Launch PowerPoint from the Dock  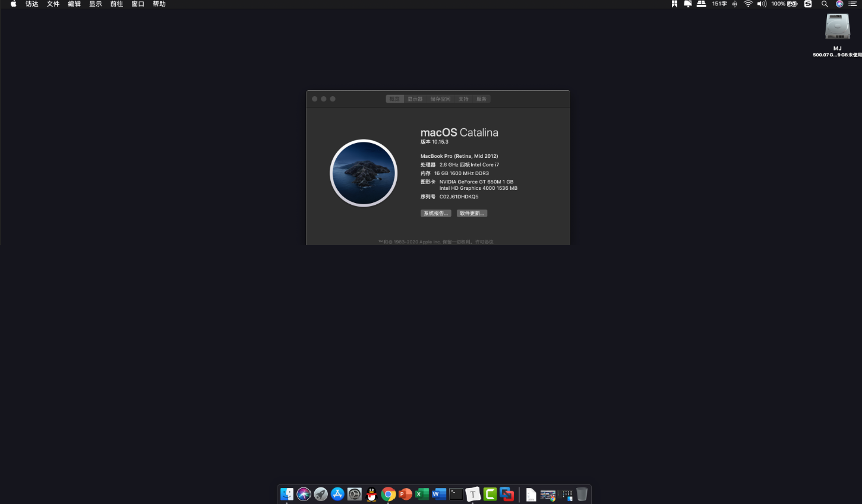point(405,494)
